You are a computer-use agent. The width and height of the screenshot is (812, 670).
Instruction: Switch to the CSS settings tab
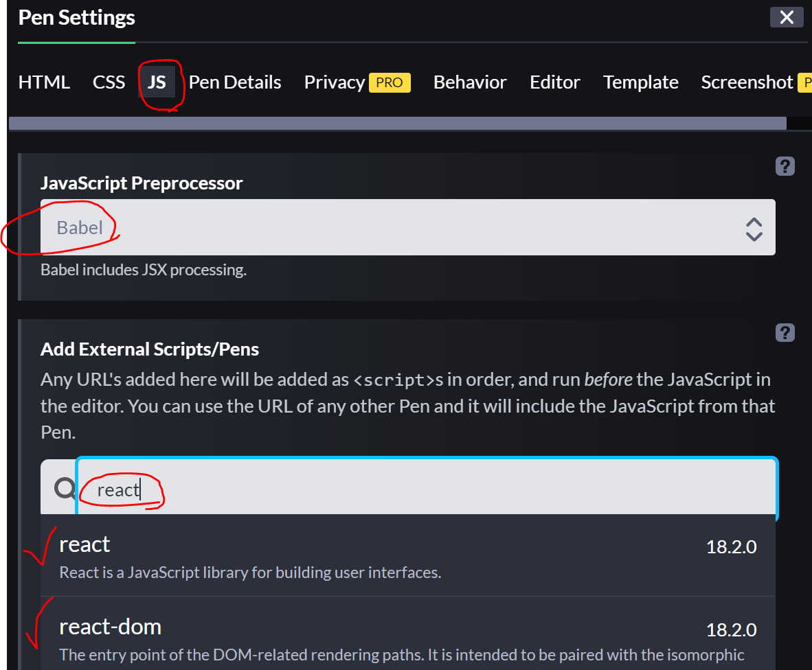click(109, 82)
